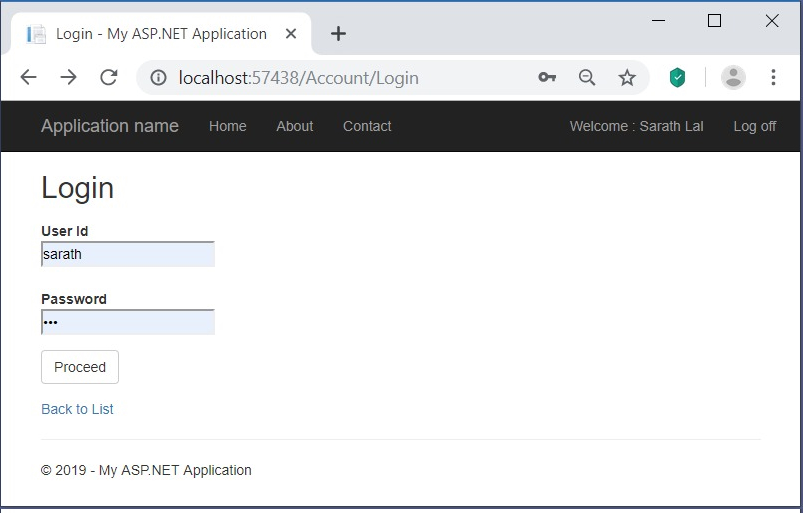Open the Contact nav link
This screenshot has width=803, height=513.
(367, 126)
